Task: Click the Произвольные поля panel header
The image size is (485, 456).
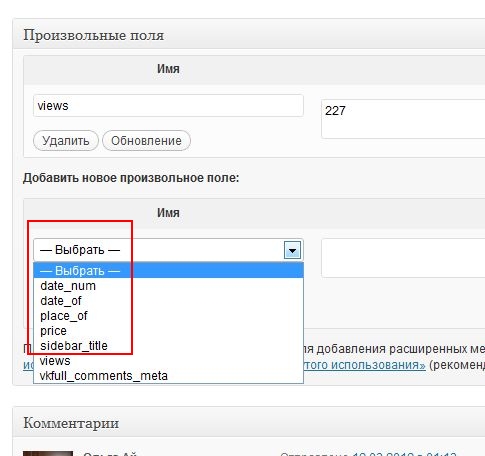Action: coord(249,35)
